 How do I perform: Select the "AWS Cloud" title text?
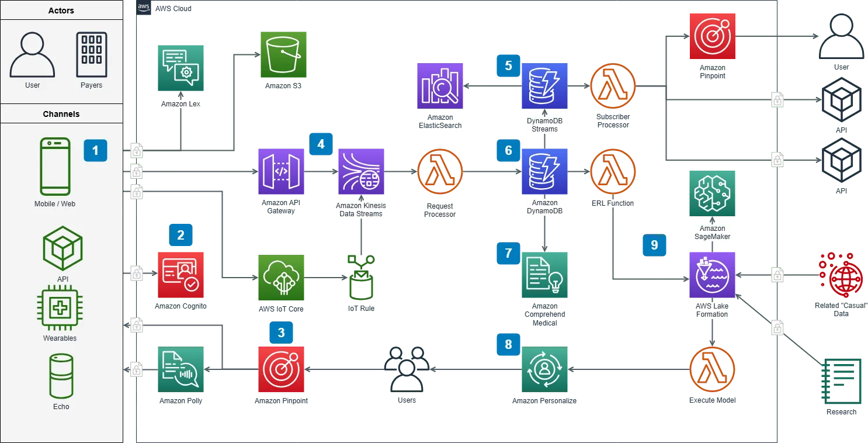[x=173, y=9]
